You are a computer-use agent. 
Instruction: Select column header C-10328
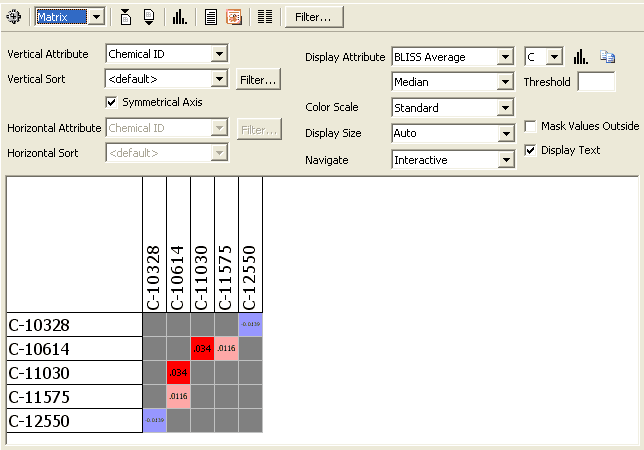coord(154,245)
